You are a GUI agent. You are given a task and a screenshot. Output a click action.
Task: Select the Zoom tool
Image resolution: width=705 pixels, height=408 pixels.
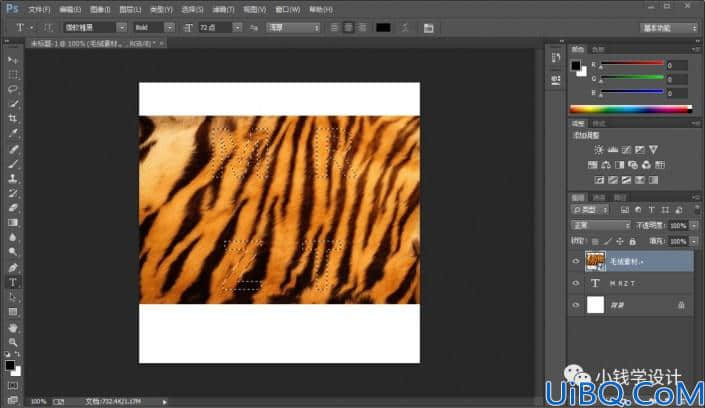click(x=13, y=342)
